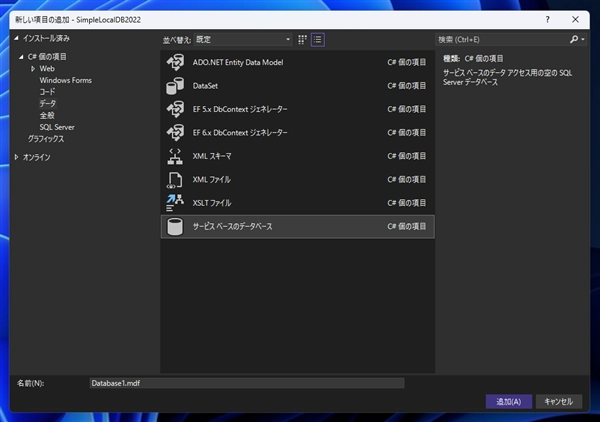Click the XML スキーマ icon

pos(175,156)
